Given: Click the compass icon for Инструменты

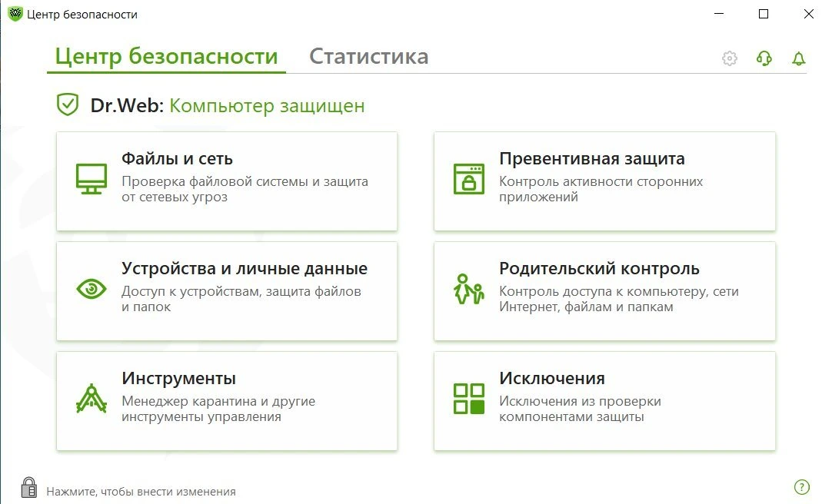Looking at the screenshot, I should (92, 399).
